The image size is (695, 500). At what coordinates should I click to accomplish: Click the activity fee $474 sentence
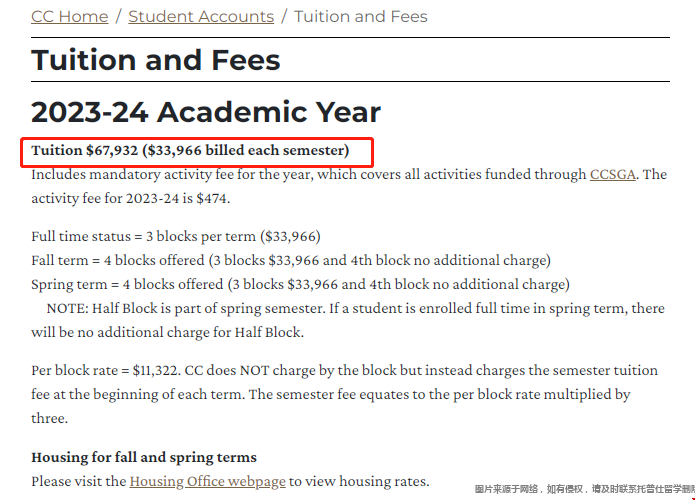click(x=131, y=198)
